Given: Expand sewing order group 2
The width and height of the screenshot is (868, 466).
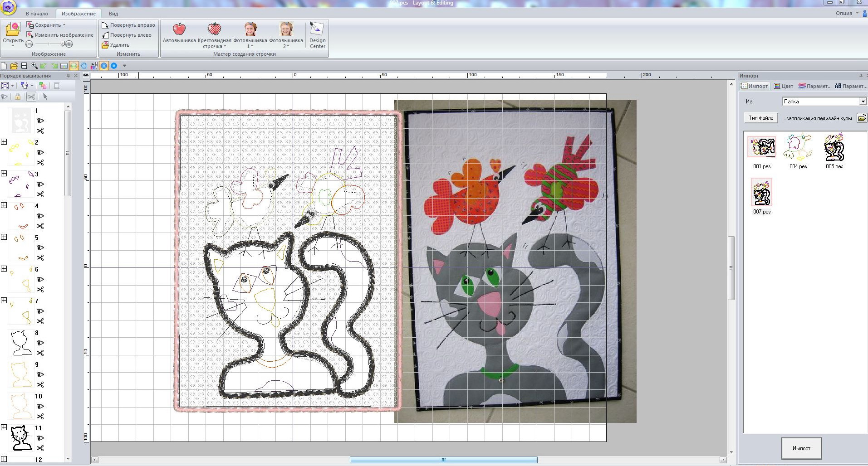Looking at the screenshot, I should [x=4, y=142].
